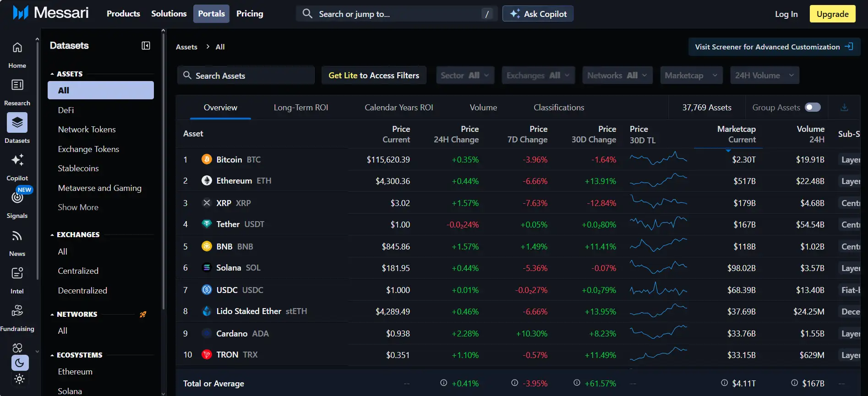Collapse the EXCHANGES section
Screen dimensions: 868x396
click(x=52, y=235)
